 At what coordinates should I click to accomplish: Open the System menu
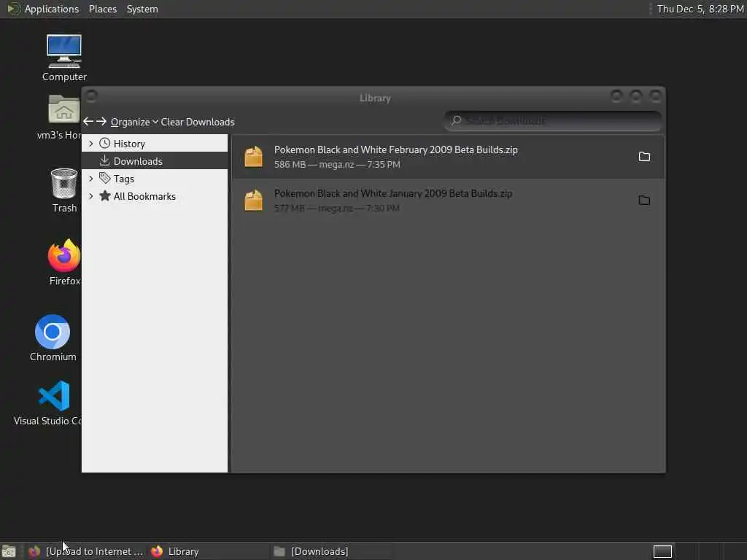(x=142, y=9)
